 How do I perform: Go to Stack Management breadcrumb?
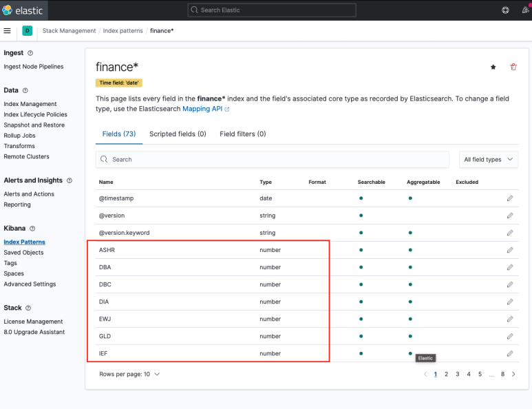[70, 31]
